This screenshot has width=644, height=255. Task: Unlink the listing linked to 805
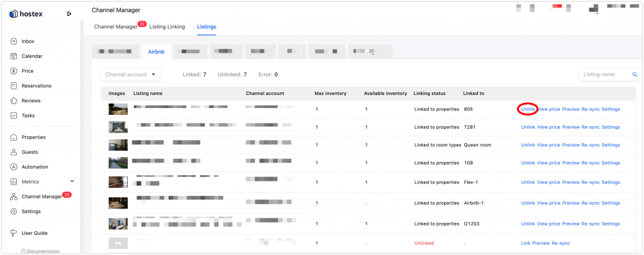(528, 109)
